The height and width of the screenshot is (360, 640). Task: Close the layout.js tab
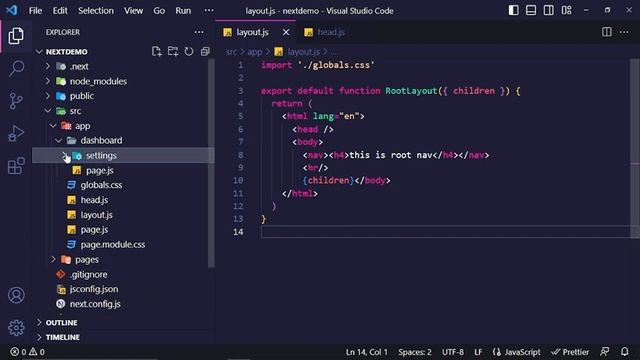coord(286,32)
